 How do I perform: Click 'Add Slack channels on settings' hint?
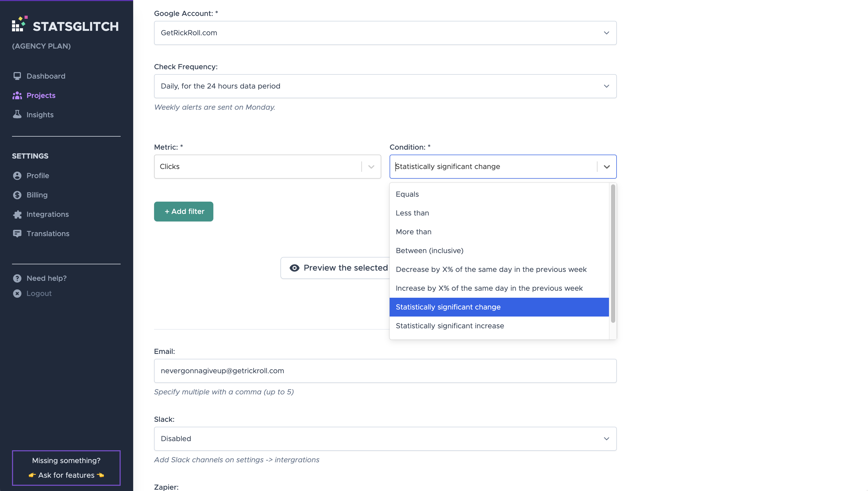(x=237, y=460)
